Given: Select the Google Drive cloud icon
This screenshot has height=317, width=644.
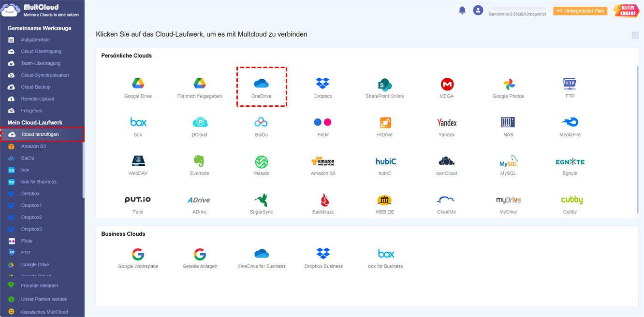Looking at the screenshot, I should [x=138, y=84].
